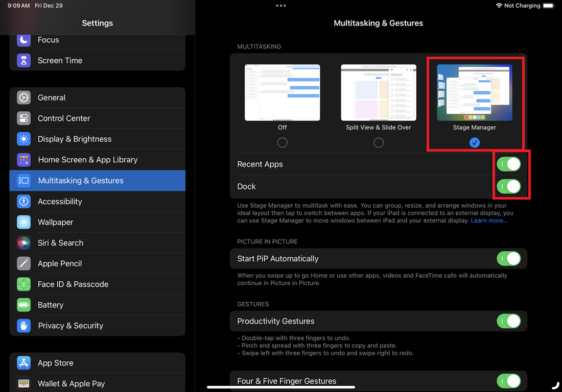Viewport: 562px width, 392px height.
Task: Tap the home indicator bar at bottom
Action: coord(281,387)
